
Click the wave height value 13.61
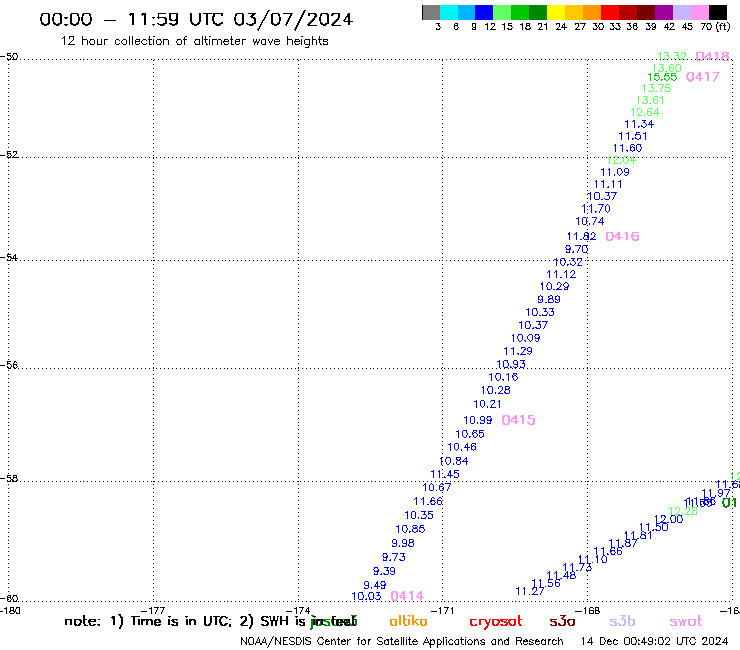point(650,100)
